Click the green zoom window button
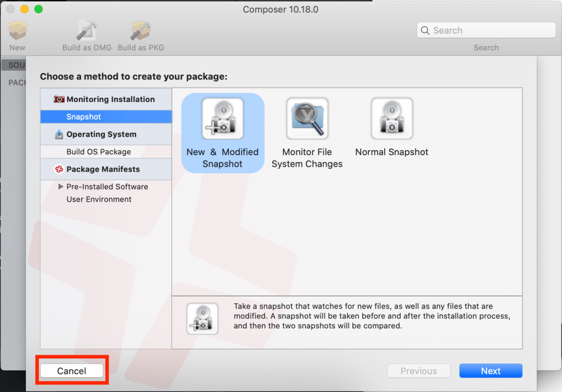Screen dimensions: 562x392 (38, 9)
